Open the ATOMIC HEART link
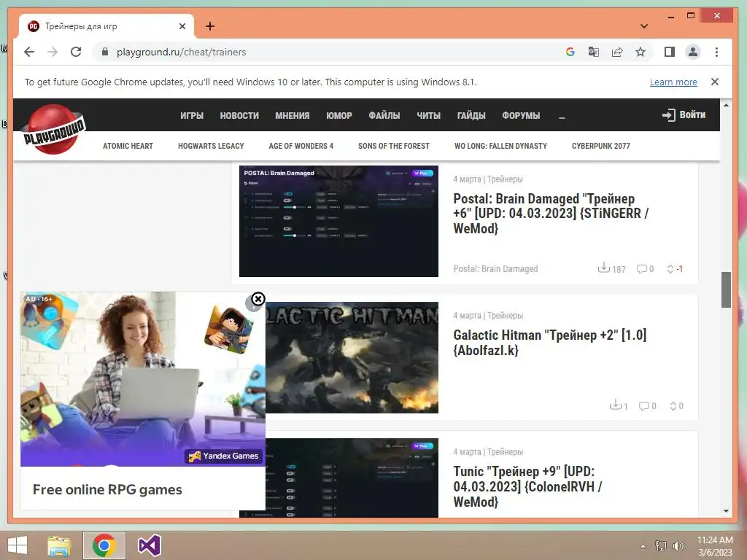 (128, 146)
